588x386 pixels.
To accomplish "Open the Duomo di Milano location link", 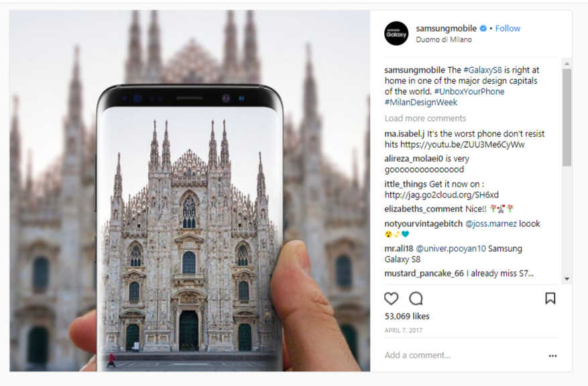I will 444,40.
